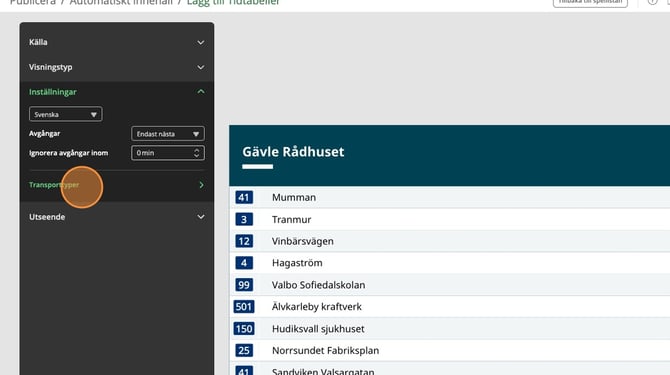Screen dimensions: 670x375
Task: Open the Transporttyper submenu
Action: (x=117, y=185)
